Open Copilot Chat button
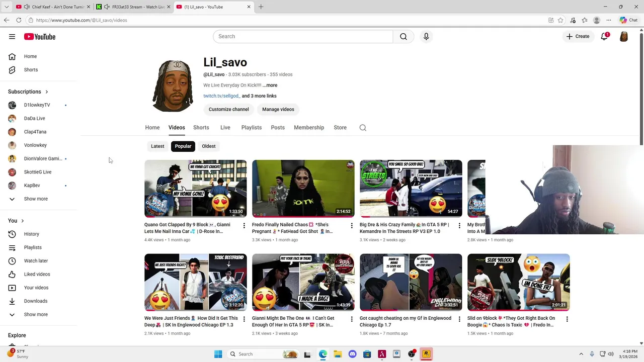Screen dimensions: 644x362 (x=629, y=20)
